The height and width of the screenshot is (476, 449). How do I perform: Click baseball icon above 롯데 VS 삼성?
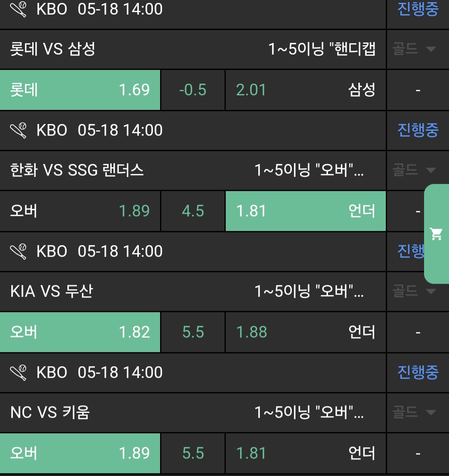(x=18, y=9)
